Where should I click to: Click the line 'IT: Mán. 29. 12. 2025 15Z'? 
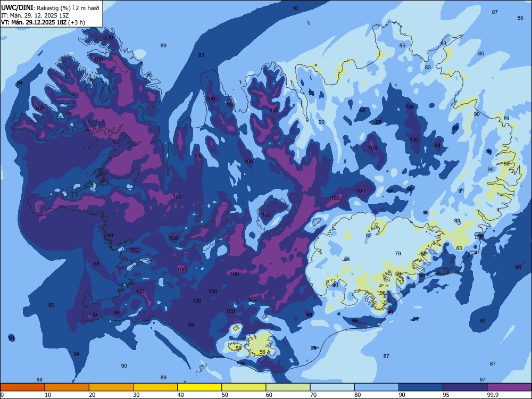(x=35, y=15)
